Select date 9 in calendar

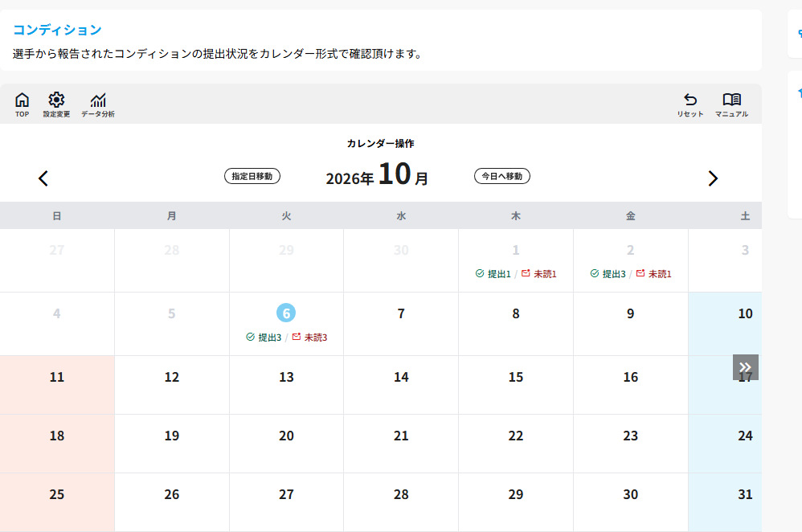point(631,313)
